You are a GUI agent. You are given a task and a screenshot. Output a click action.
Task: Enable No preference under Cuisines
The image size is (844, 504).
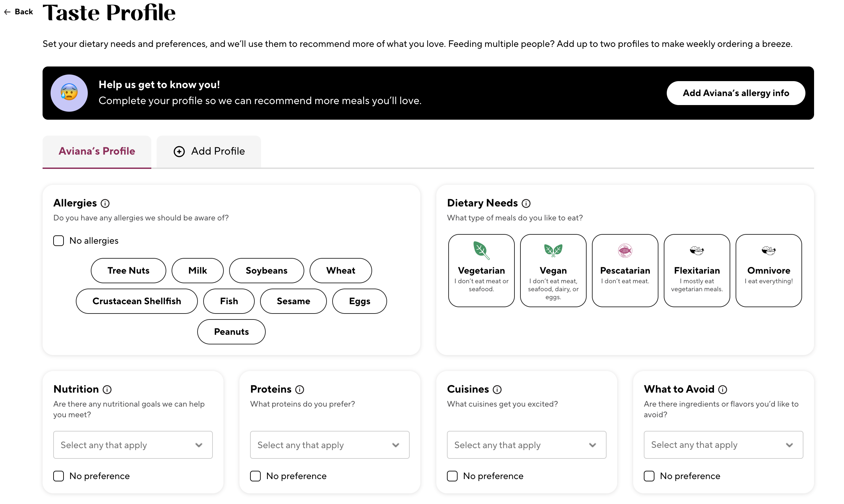(452, 476)
